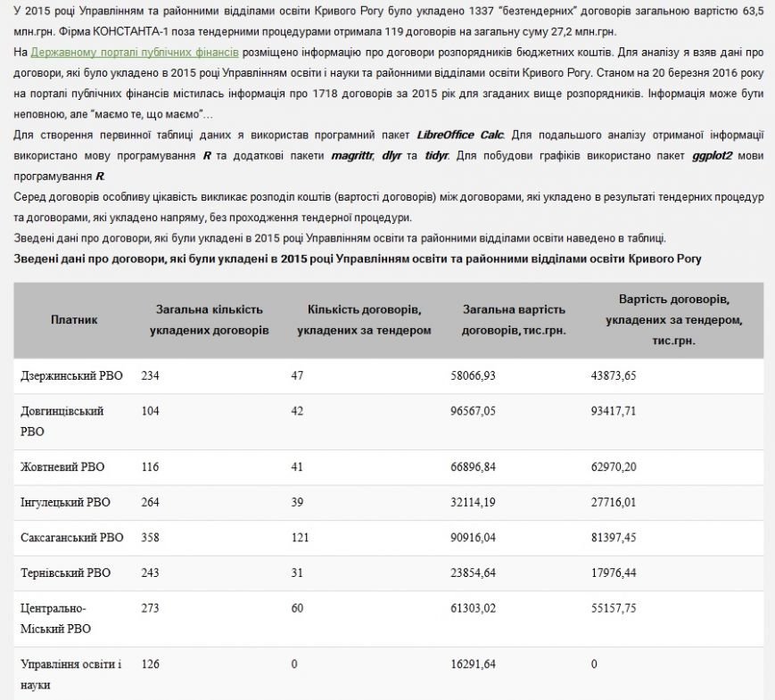Click the Загальна кількість укладених договорів header
Image resolution: width=775 pixels, height=700 pixels.
(209, 320)
